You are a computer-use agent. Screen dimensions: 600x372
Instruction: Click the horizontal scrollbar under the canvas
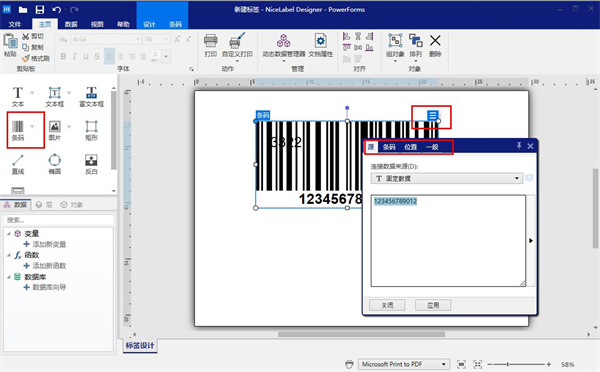[x=361, y=334]
